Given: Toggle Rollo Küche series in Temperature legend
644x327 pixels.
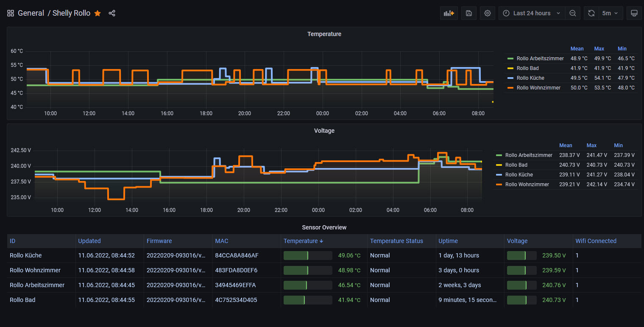Looking at the screenshot, I should click(530, 78).
